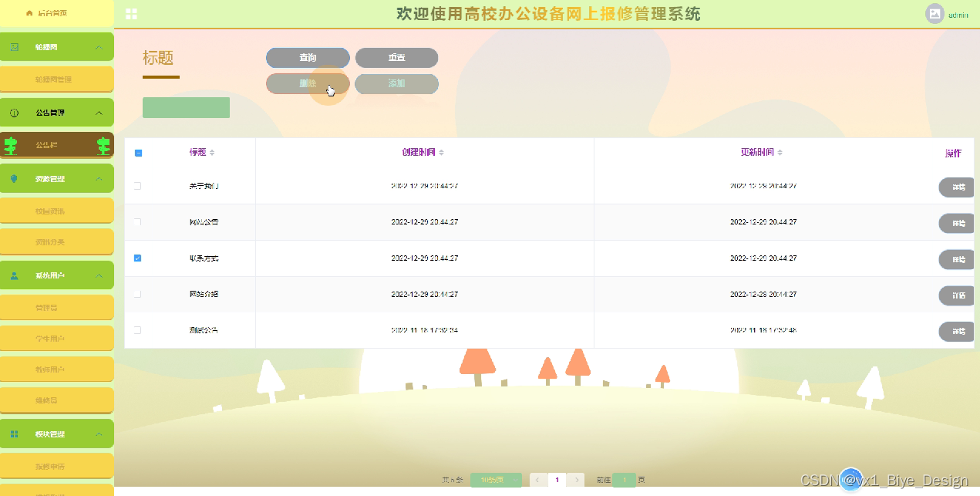The width and height of the screenshot is (980, 496).
Task: Open 管理员 in the sidebar
Action: (57, 308)
